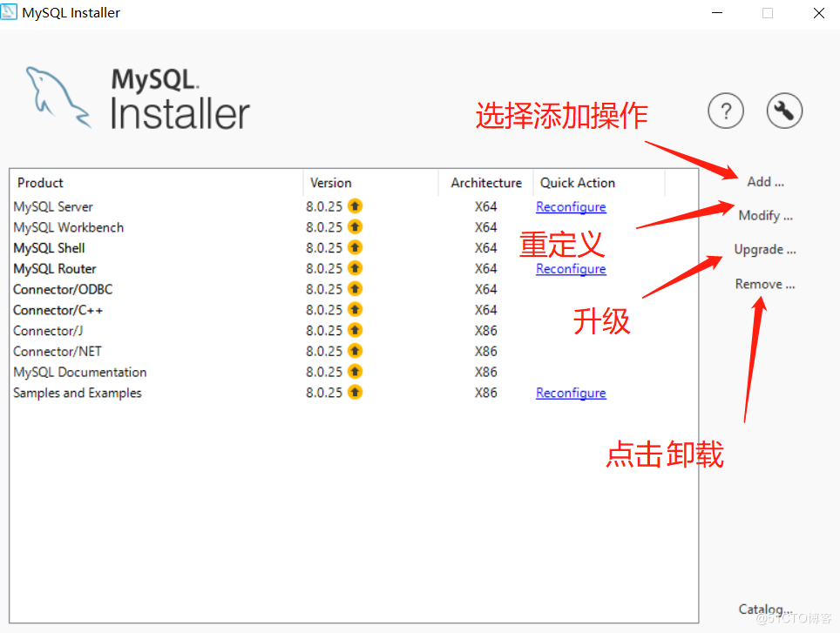Click upgrade arrow icon for MySQL Shell

pos(355,247)
